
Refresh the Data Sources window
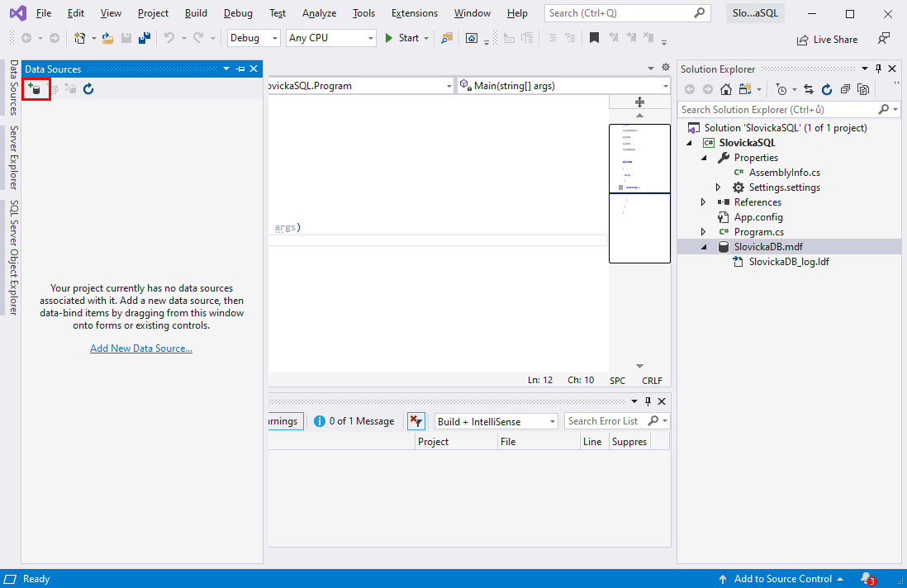point(88,89)
